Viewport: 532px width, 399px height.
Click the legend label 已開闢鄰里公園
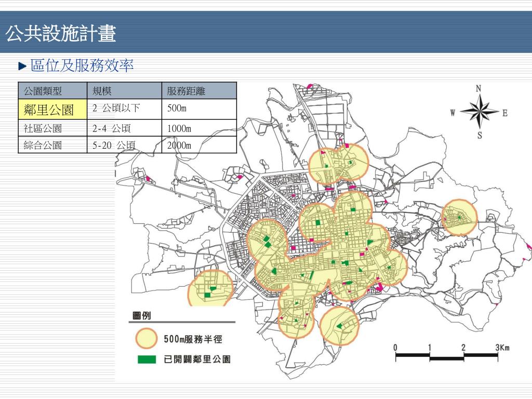point(197,360)
